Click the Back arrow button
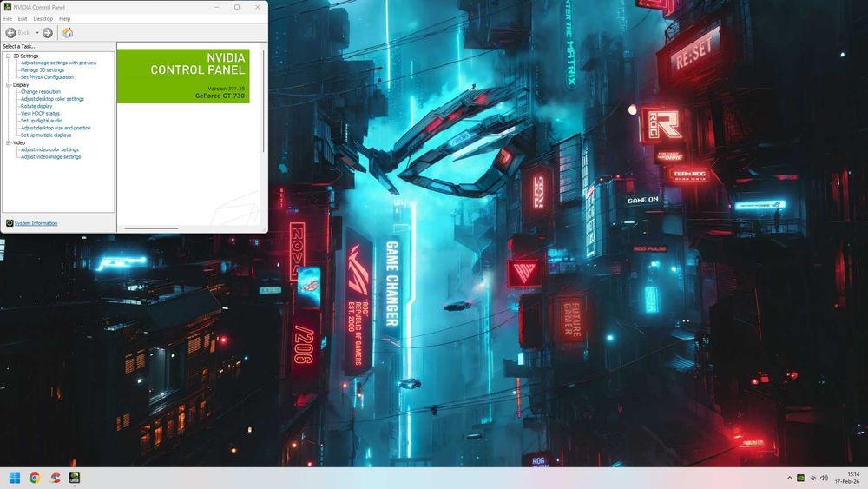This screenshot has width=868, height=489. click(10, 33)
